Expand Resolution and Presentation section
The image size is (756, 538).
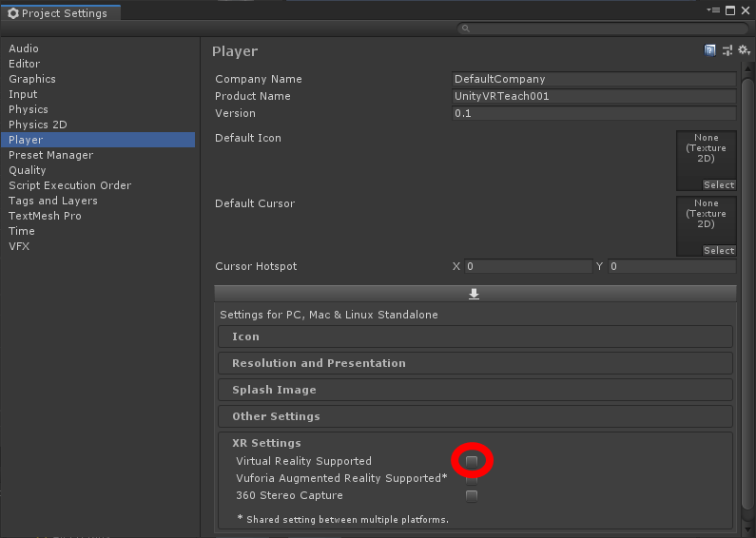(x=475, y=363)
